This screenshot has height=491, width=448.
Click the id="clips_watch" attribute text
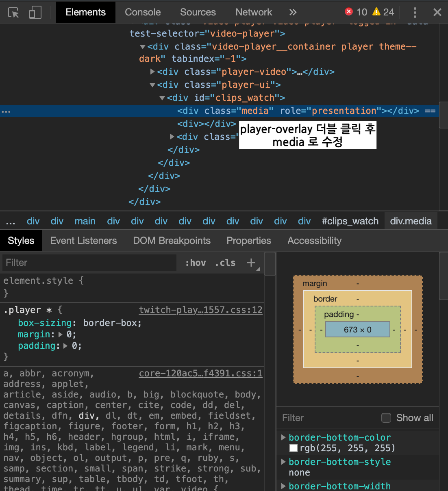point(237,98)
